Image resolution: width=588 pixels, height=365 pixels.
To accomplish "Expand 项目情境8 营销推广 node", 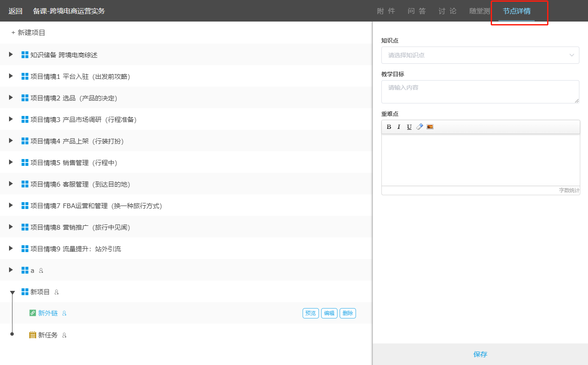I will [11, 227].
